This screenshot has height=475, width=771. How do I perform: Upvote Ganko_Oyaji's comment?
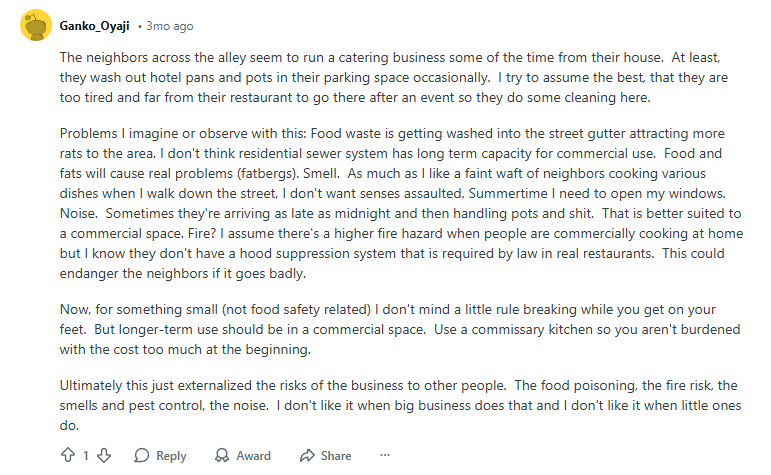coord(68,455)
